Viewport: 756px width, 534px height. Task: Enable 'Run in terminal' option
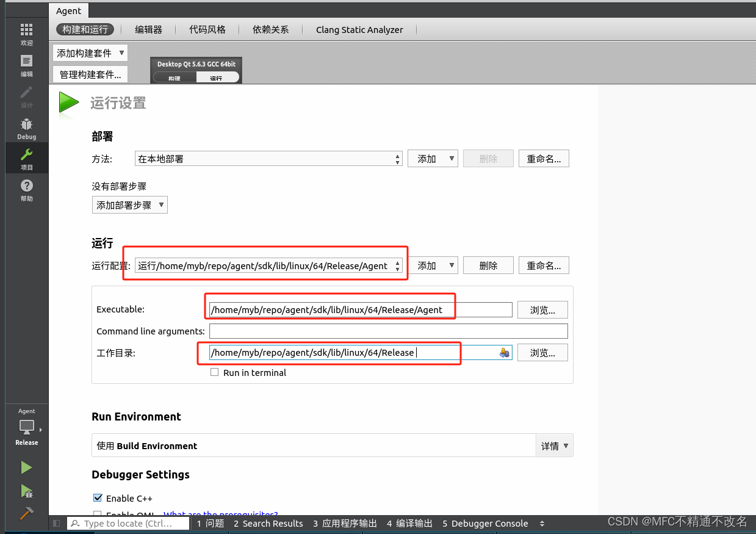click(x=215, y=372)
